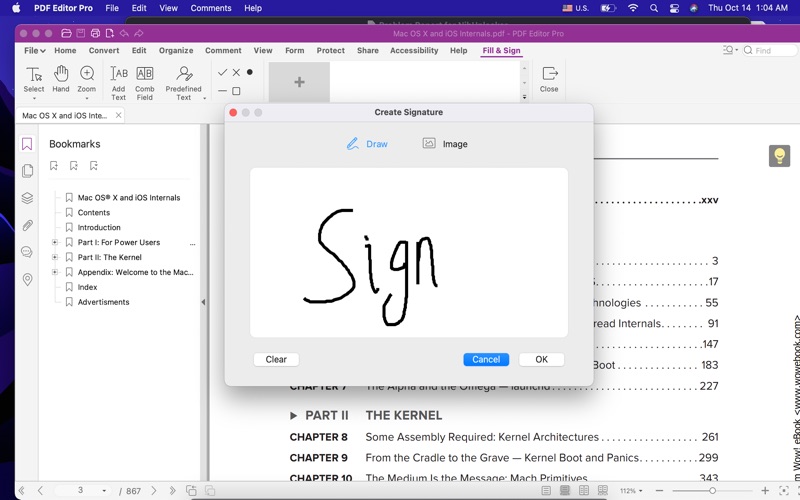Click the fullscreen icon in status bar
This screenshot has height=500, width=800.
click(785, 491)
